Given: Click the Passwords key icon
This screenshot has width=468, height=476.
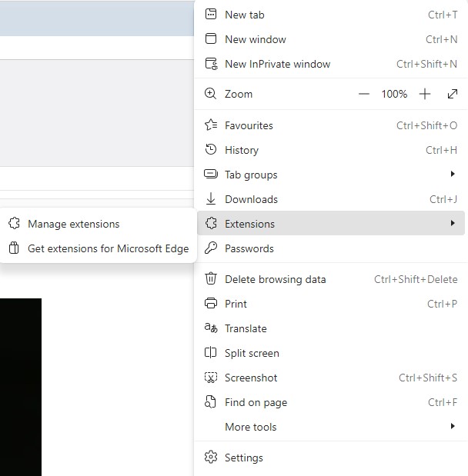Looking at the screenshot, I should pos(210,248).
